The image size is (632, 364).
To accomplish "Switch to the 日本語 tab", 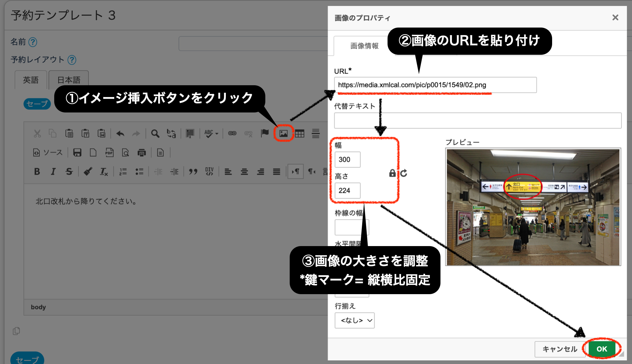I will (69, 80).
